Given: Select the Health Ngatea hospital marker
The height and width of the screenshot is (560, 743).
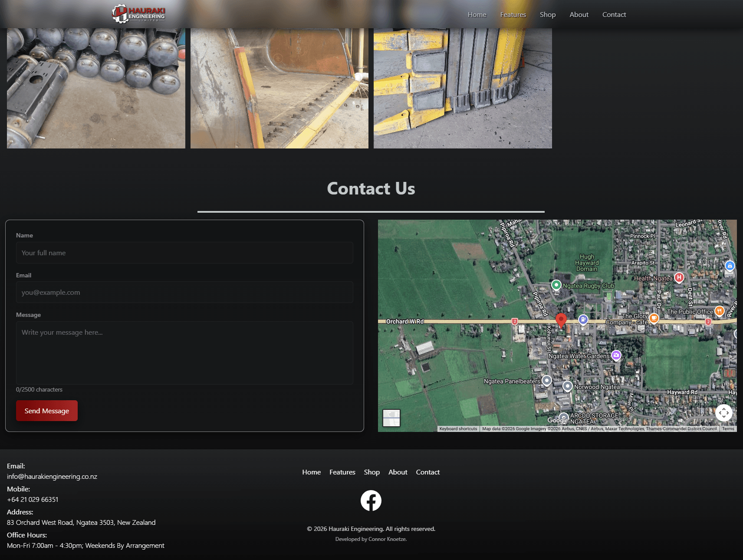Looking at the screenshot, I should pyautogui.click(x=679, y=277).
